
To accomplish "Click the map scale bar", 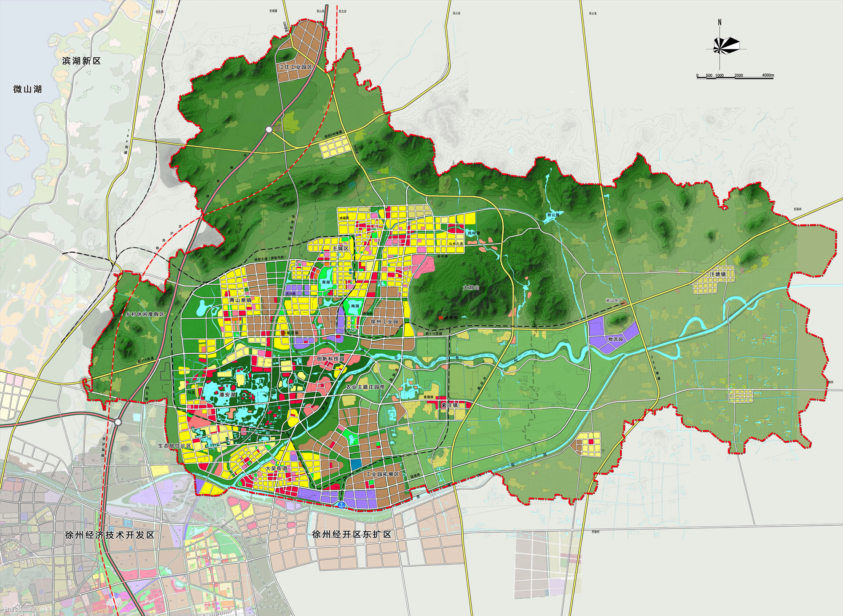I will click(735, 77).
